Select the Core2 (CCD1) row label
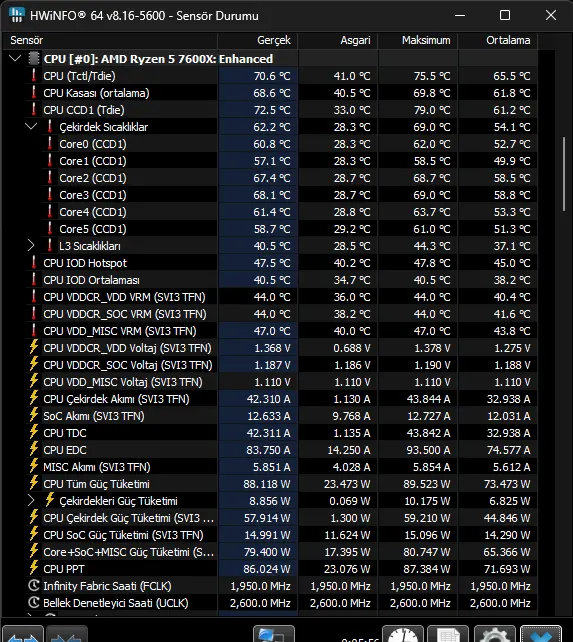Image resolution: width=573 pixels, height=642 pixels. pyautogui.click(x=93, y=178)
